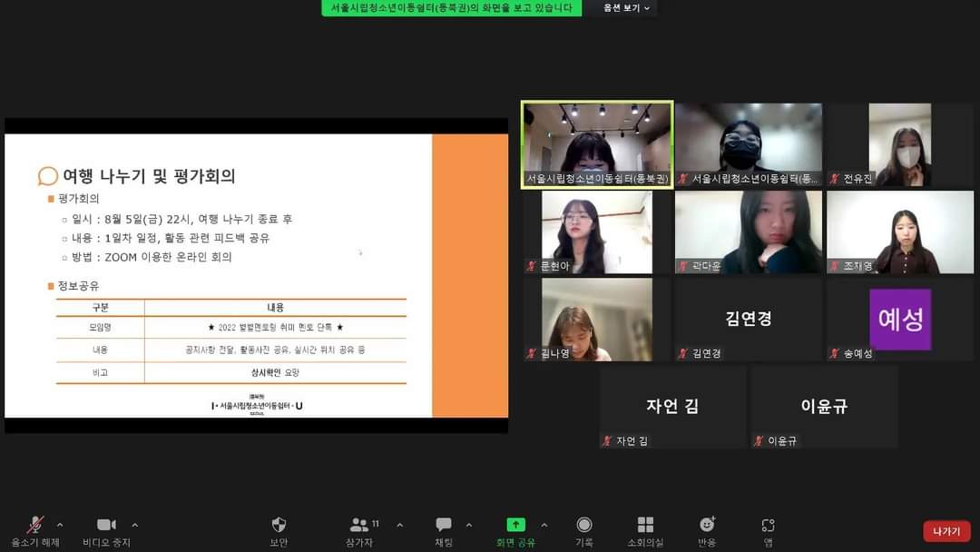This screenshot has height=552, width=980.
Task: Click the green Share Screen (화면 공유) icon
Action: [x=515, y=525]
